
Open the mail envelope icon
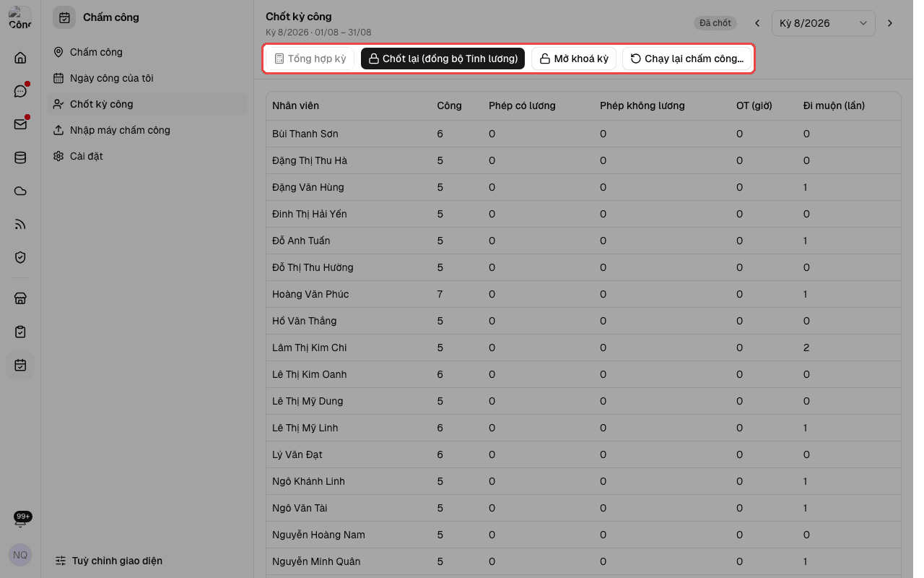click(x=20, y=124)
